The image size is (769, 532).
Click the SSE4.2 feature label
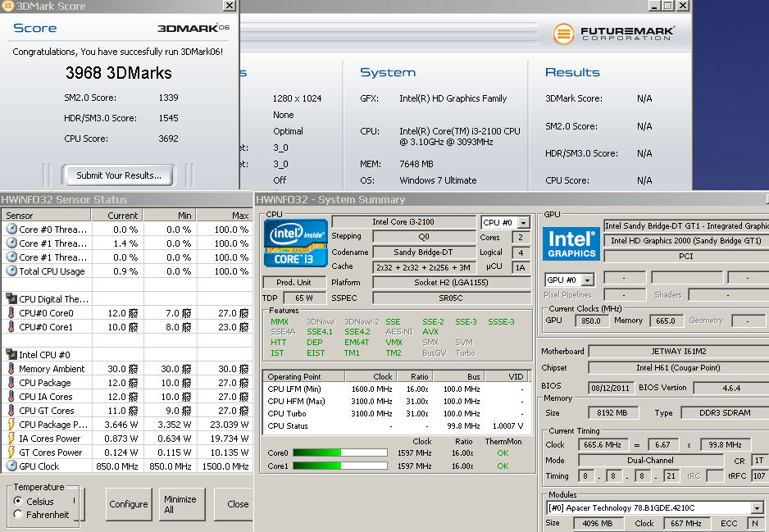pos(357,331)
